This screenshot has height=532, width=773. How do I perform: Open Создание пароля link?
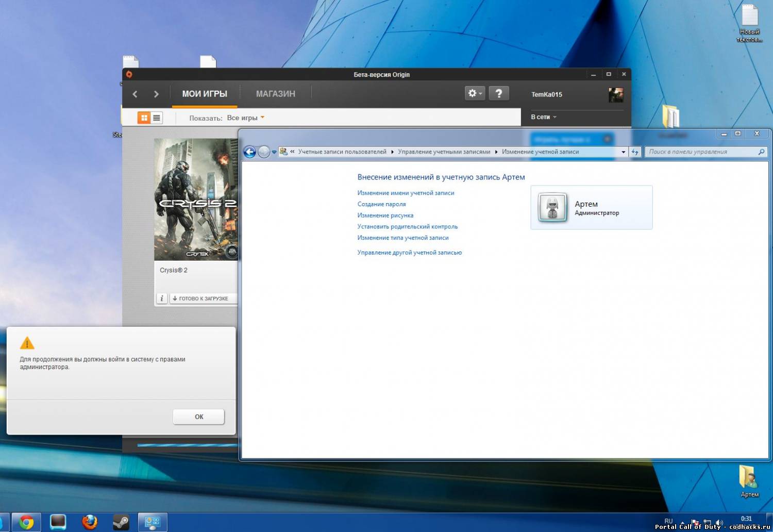pyautogui.click(x=381, y=204)
